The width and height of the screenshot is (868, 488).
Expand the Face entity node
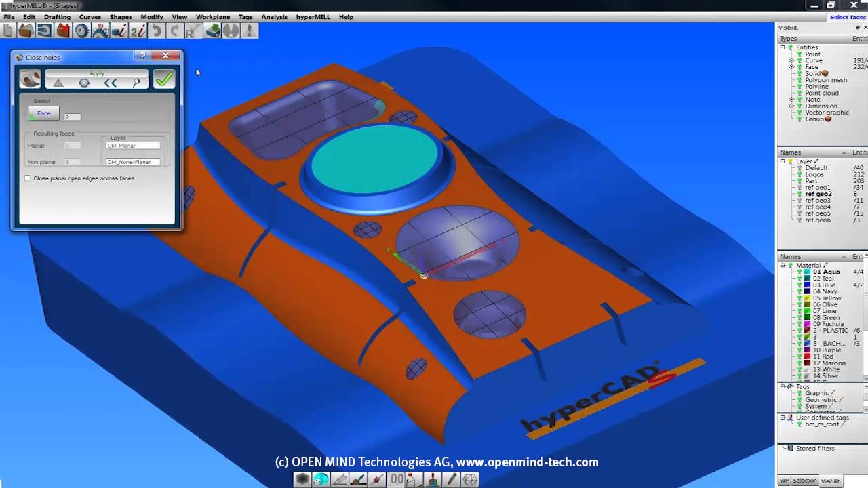[791, 67]
